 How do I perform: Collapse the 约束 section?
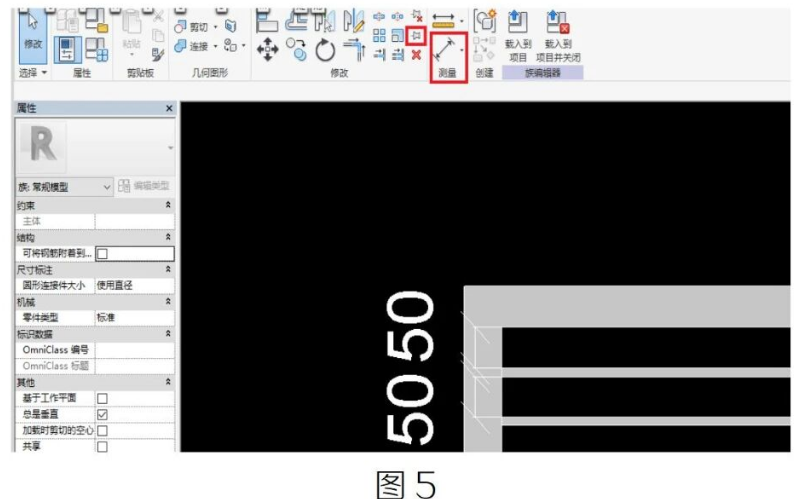click(168, 205)
